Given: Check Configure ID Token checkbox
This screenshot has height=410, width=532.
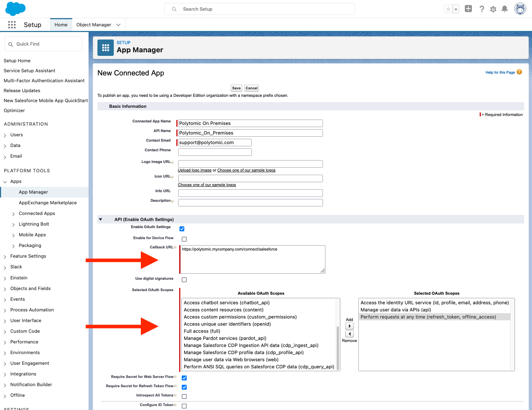Looking at the screenshot, I should [x=184, y=406].
